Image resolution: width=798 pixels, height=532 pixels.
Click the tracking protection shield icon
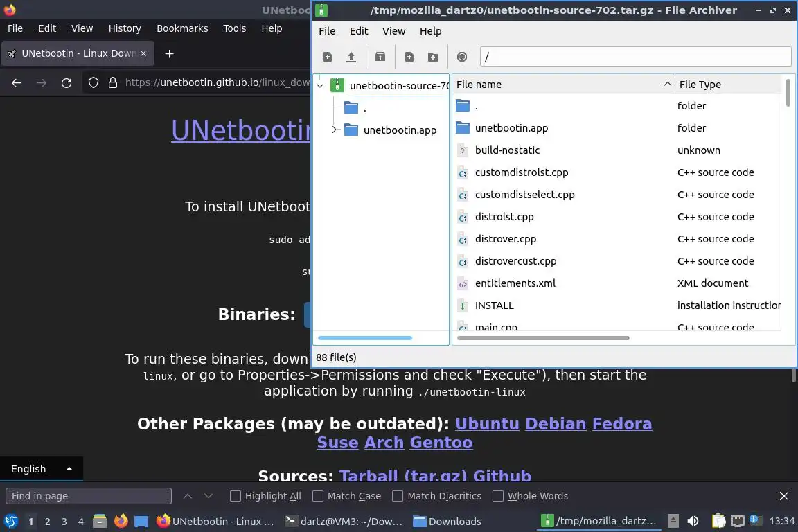93,82
